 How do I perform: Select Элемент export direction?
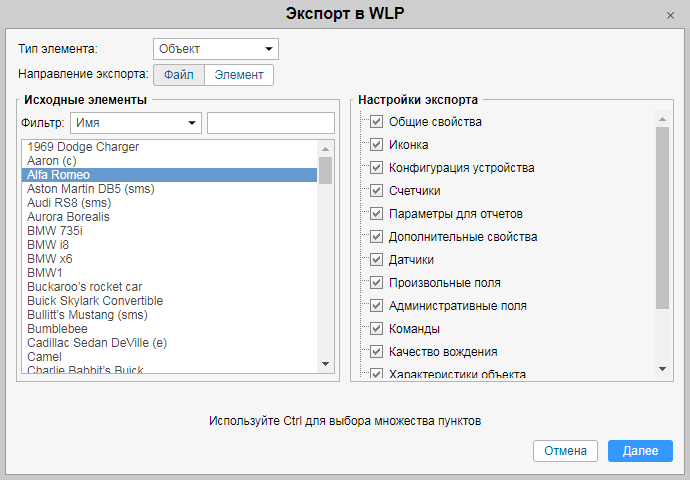pyautogui.click(x=239, y=75)
